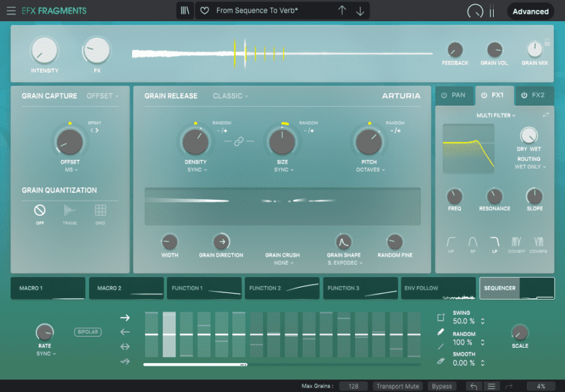The image size is (565, 392).
Task: Select the Grid quantization icon
Action: pos(100,210)
